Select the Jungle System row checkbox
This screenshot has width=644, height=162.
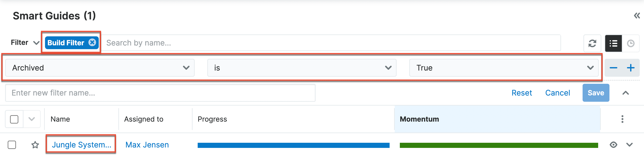point(12,145)
